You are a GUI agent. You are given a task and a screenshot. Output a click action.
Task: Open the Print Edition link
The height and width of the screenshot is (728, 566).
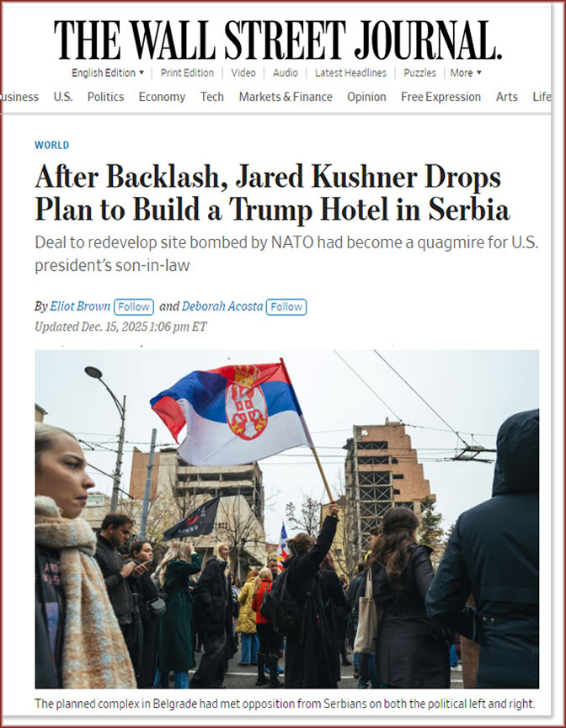tap(187, 73)
